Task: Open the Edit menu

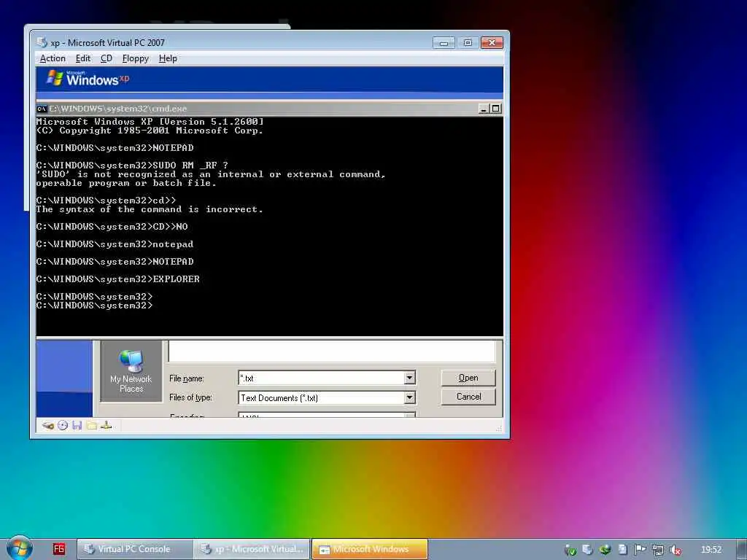Action: [x=82, y=58]
